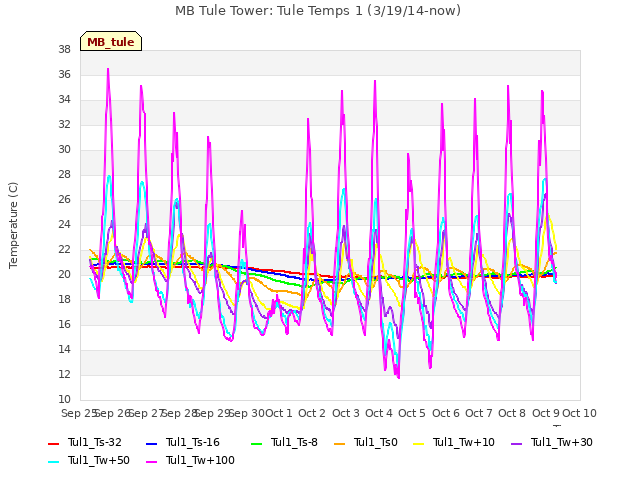Click the Oct 3 x-axis date label
Screen dimensions: 640x480
[x=346, y=413]
